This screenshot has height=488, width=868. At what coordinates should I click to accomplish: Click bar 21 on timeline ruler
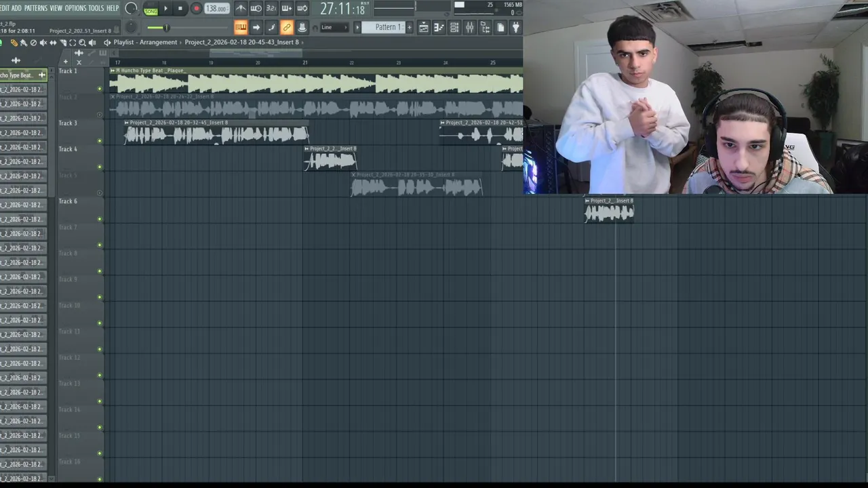coord(305,62)
